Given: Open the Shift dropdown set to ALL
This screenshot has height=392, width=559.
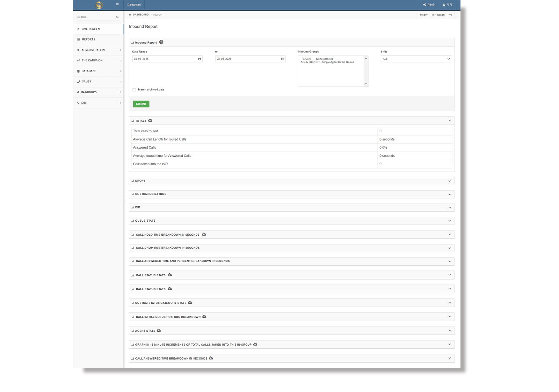Looking at the screenshot, I should (416, 59).
